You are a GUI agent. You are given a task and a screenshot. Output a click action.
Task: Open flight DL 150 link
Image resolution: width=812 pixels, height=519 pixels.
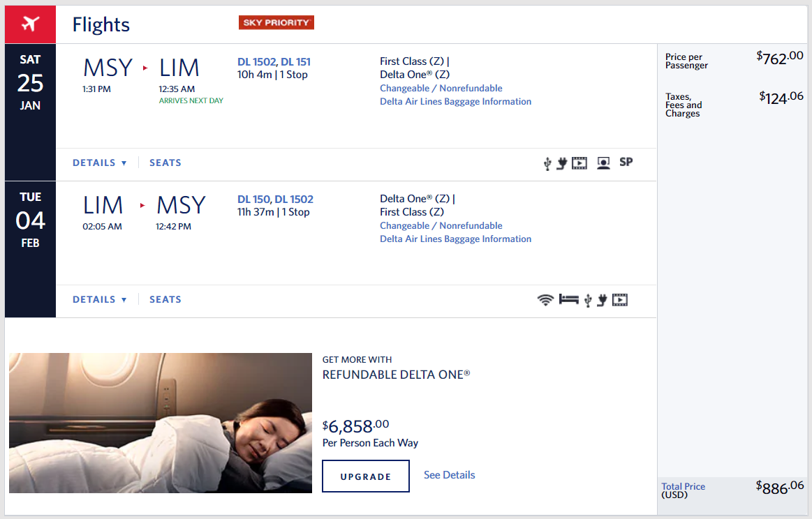pyautogui.click(x=253, y=200)
